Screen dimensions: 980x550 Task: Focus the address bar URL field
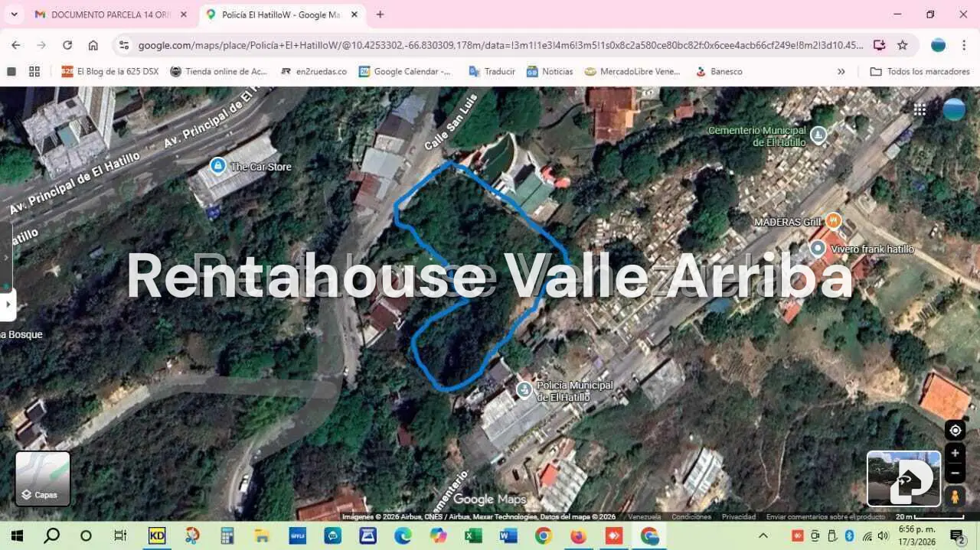501,45
